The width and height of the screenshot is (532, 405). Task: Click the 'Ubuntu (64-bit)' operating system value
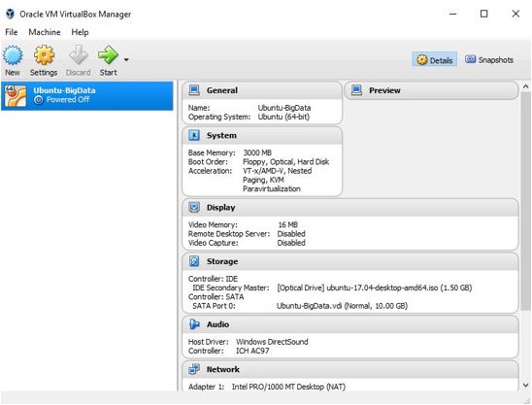click(x=283, y=117)
